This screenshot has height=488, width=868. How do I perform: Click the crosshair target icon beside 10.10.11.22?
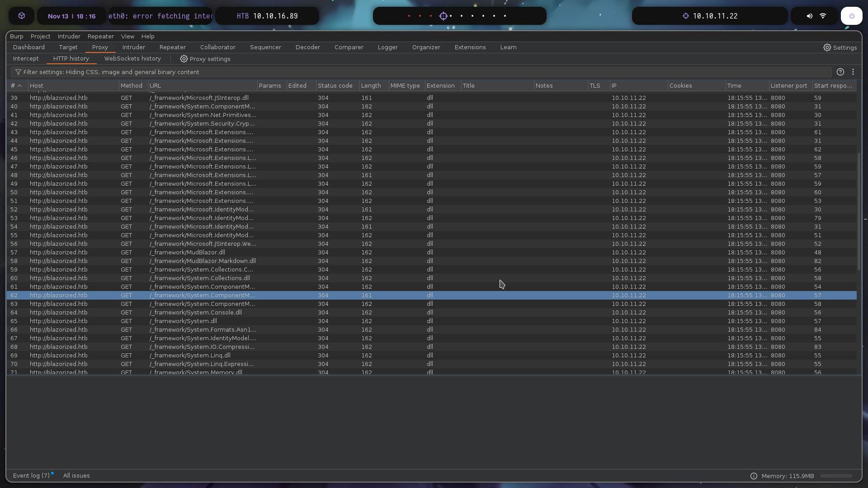click(686, 16)
